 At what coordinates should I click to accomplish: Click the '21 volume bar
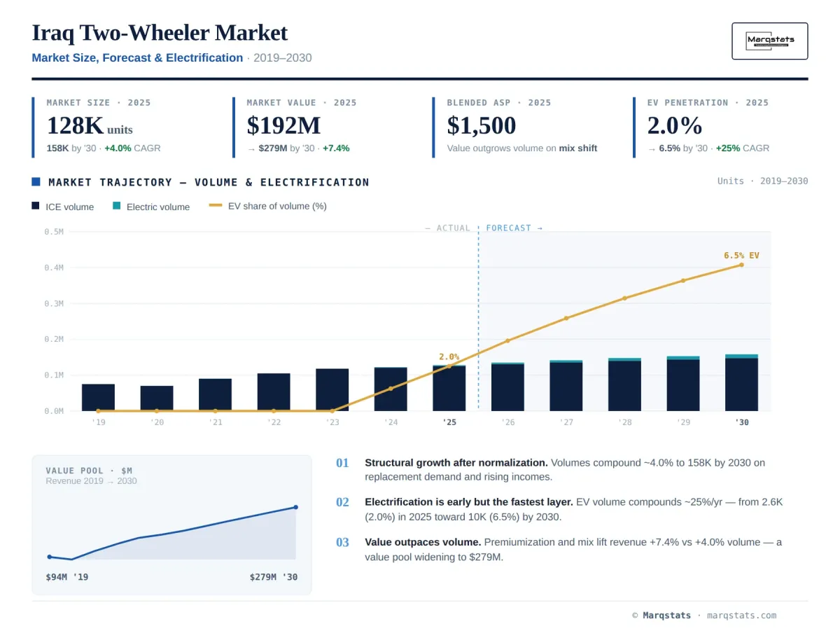pyautogui.click(x=215, y=395)
